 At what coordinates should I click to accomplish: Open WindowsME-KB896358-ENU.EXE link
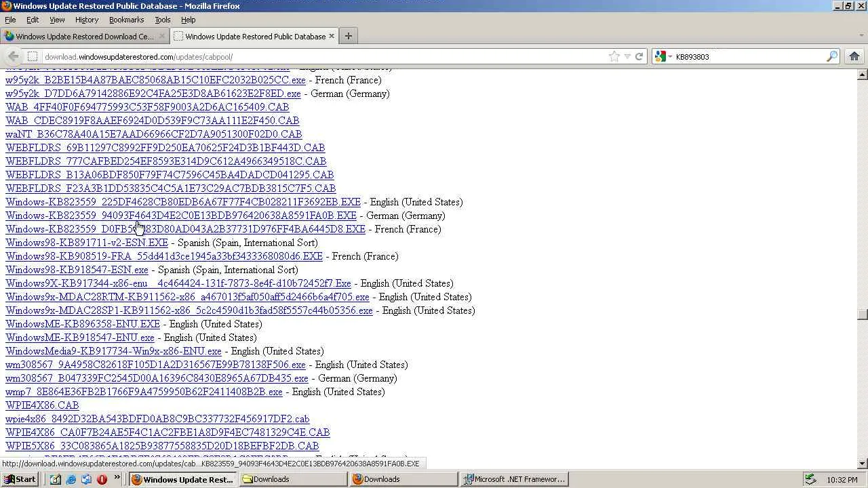83,324
